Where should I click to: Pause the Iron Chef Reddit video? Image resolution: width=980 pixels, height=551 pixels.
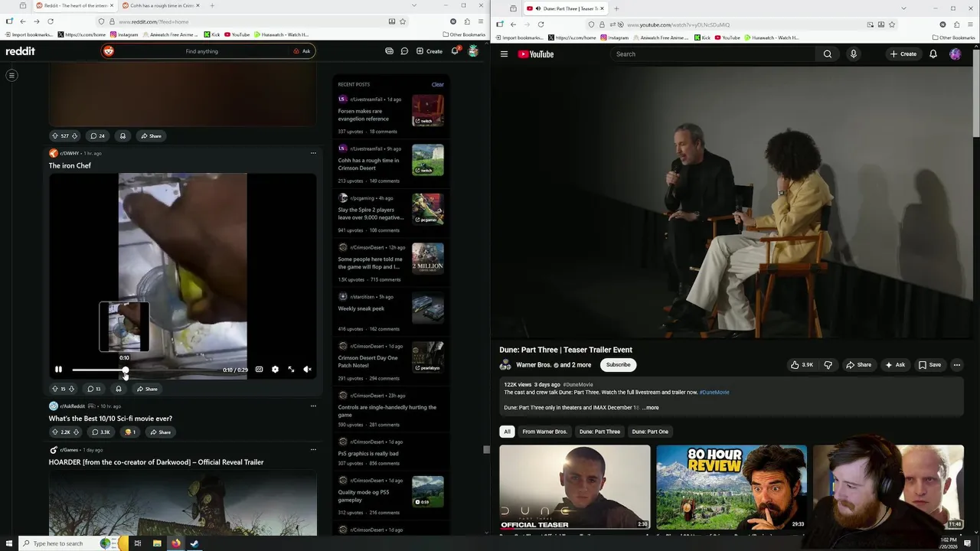[x=58, y=370]
